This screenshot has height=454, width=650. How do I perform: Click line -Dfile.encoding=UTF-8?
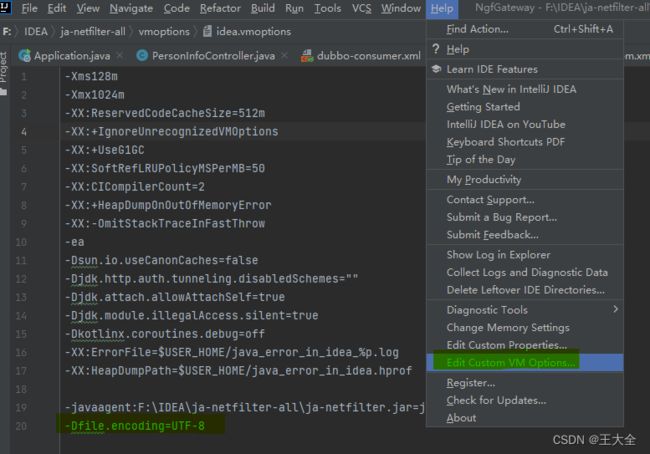[135, 426]
